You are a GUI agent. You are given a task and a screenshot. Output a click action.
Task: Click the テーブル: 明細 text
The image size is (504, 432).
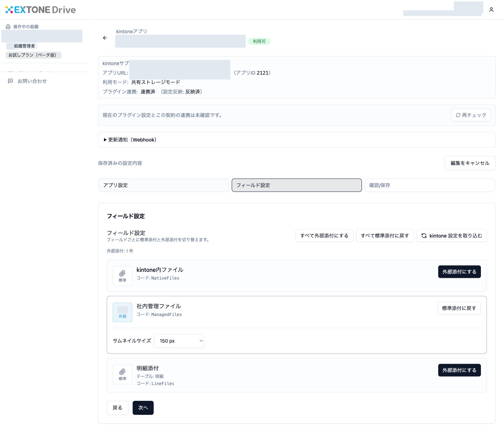tap(150, 376)
